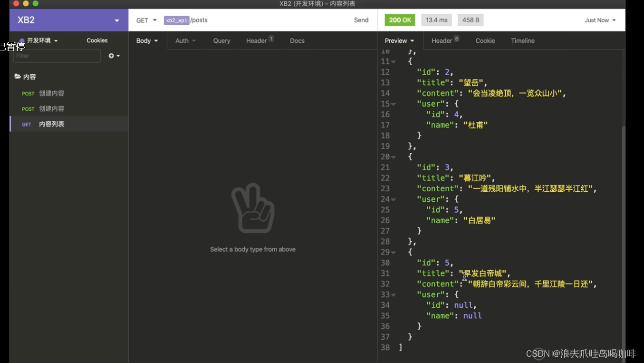Screen dimensions: 644x363
Task: Click the content value starting 会当凌绝顶
Action: (x=515, y=93)
